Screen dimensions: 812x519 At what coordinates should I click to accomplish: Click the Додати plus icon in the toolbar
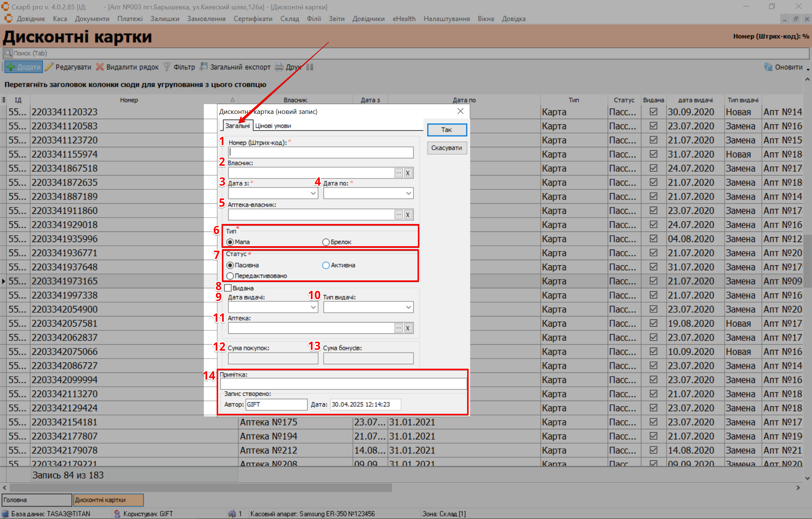tap(11, 67)
